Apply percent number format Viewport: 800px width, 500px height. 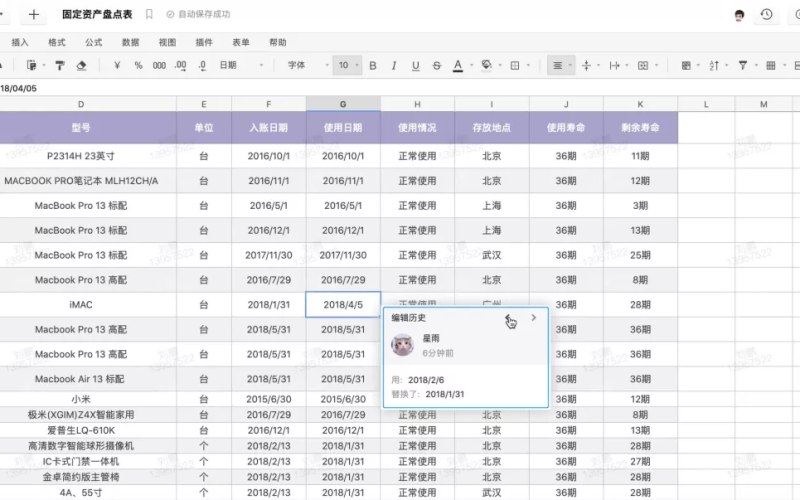click(x=138, y=65)
